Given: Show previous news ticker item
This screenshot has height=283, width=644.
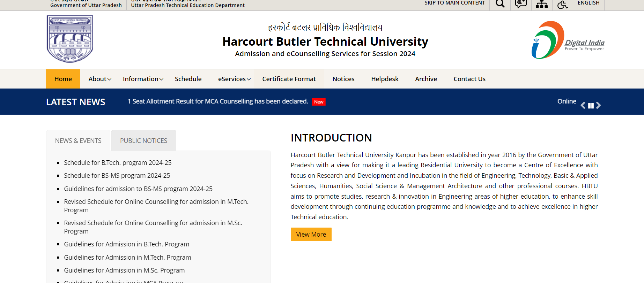Looking at the screenshot, I should (x=583, y=105).
